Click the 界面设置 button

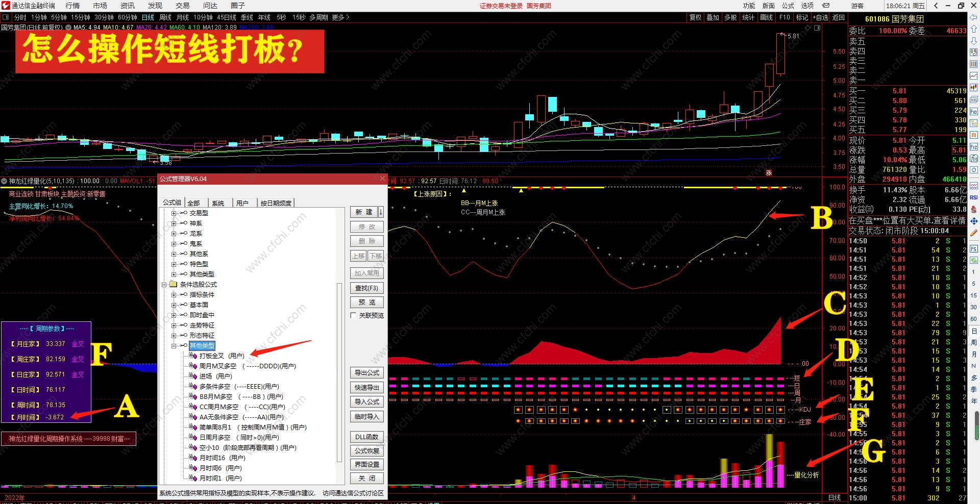(366, 465)
